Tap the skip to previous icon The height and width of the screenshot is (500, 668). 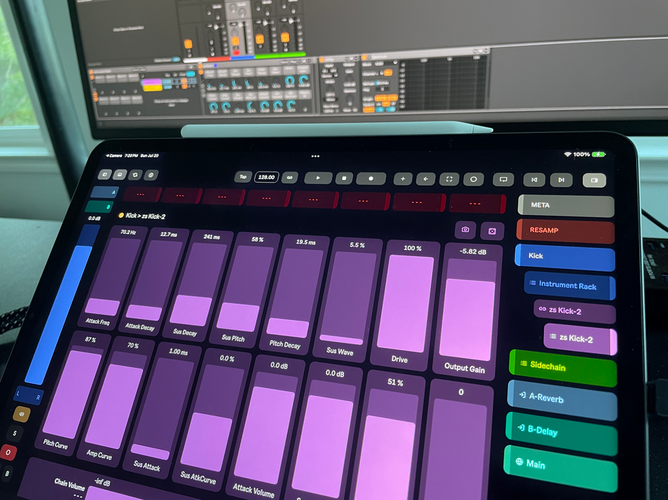point(534,180)
